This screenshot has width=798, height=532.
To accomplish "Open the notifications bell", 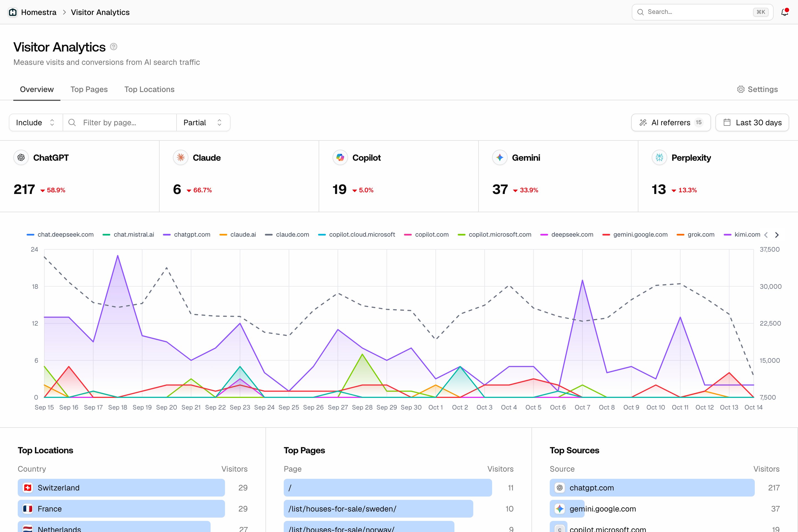I will coord(784,12).
